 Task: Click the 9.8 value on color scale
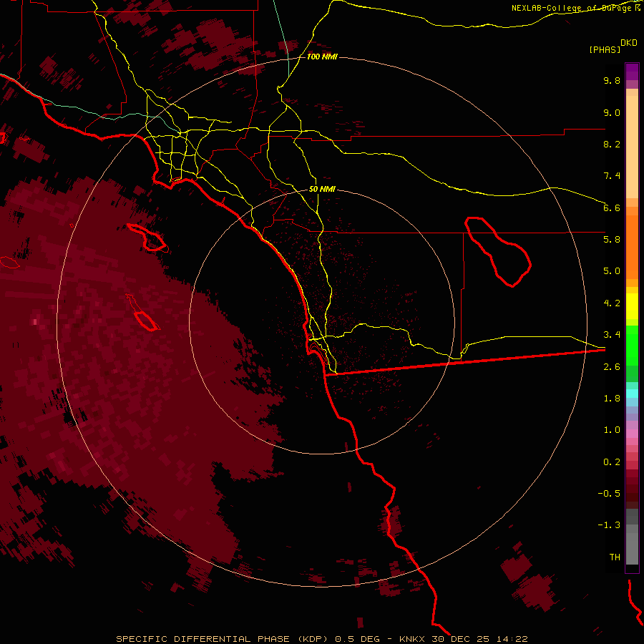coord(612,80)
